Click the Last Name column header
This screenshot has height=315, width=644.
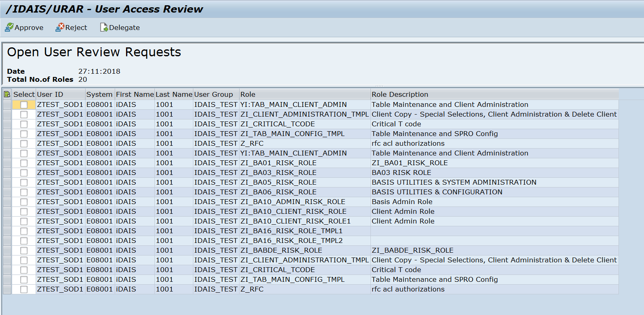pos(174,94)
